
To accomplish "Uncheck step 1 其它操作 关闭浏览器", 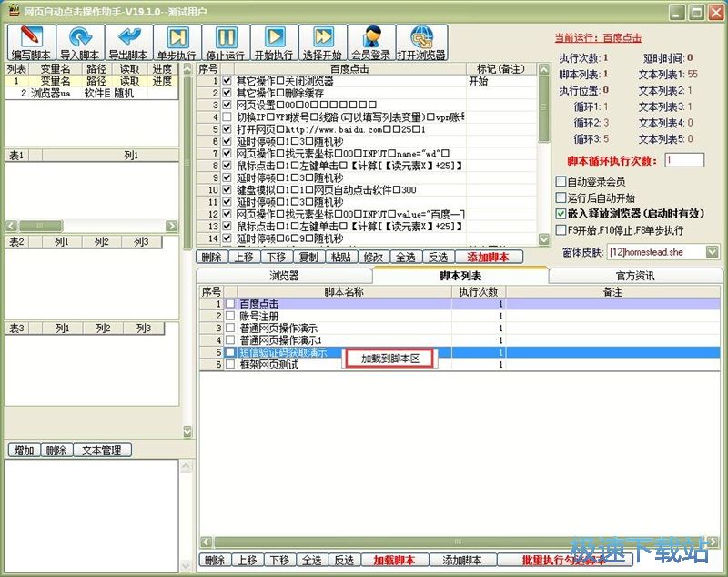I will point(227,81).
